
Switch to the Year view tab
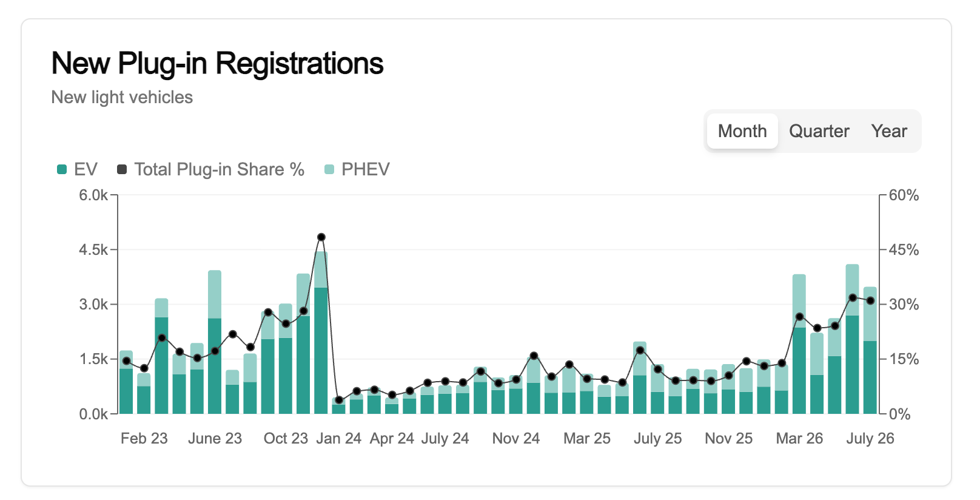[889, 131]
